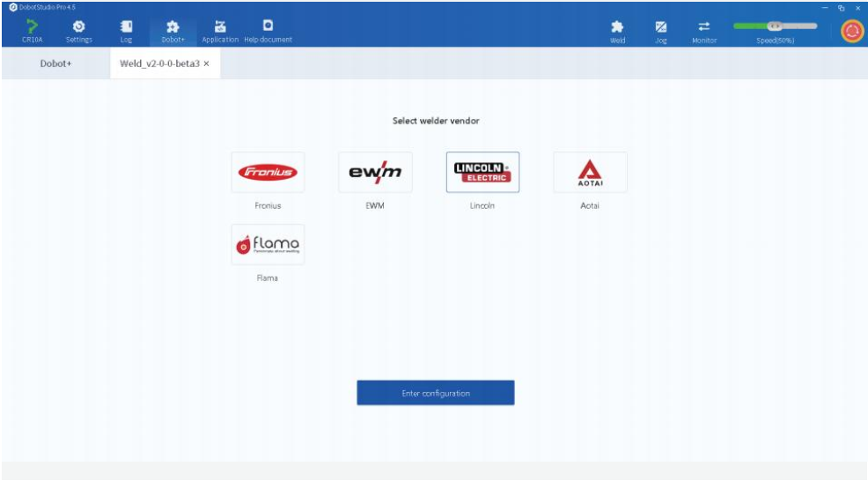Choose the Flama welder vendor logo
Screen dimensions: 868x481
tap(268, 244)
